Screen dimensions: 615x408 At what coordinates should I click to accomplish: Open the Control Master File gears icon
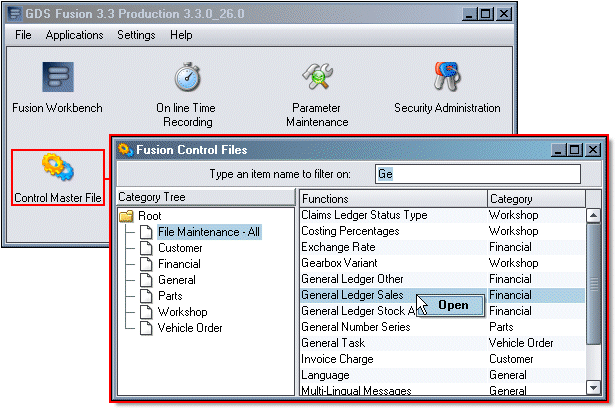point(58,167)
